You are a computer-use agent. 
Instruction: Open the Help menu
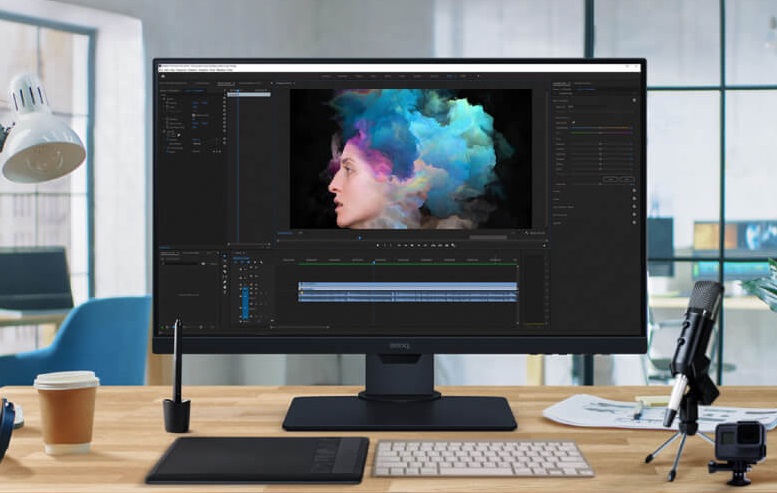point(230,70)
